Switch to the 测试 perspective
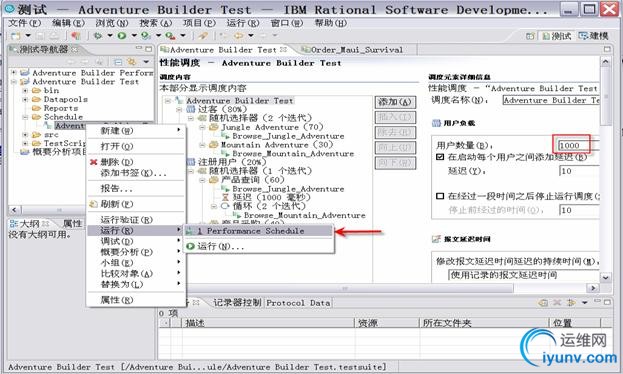 point(557,36)
